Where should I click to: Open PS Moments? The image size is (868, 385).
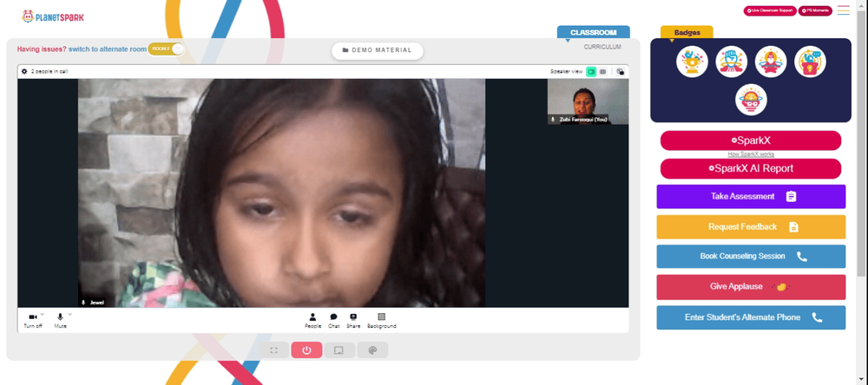(815, 10)
